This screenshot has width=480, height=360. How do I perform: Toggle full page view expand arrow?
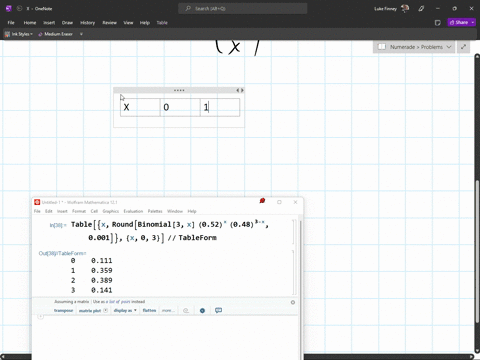point(463,47)
